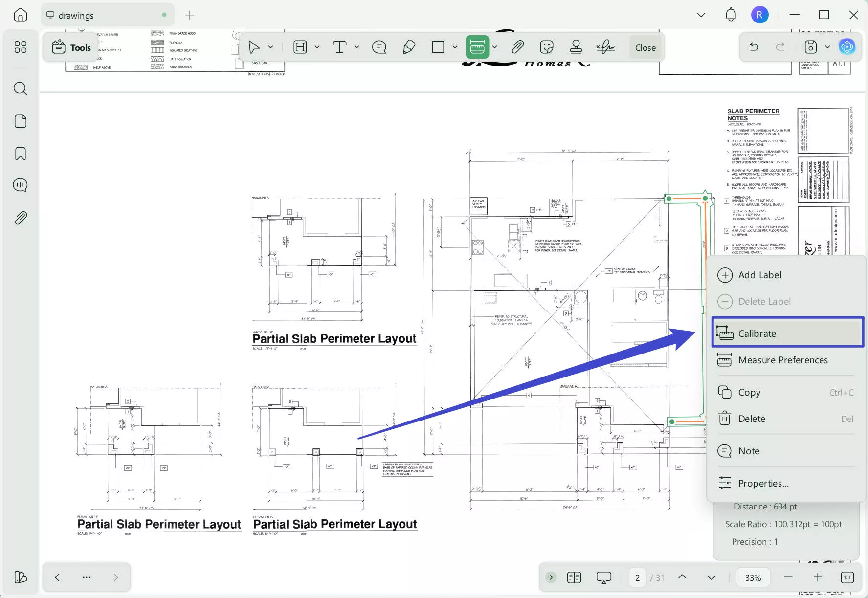The image size is (868, 598).
Task: Click the AI assistant icon
Action: coord(847,47)
